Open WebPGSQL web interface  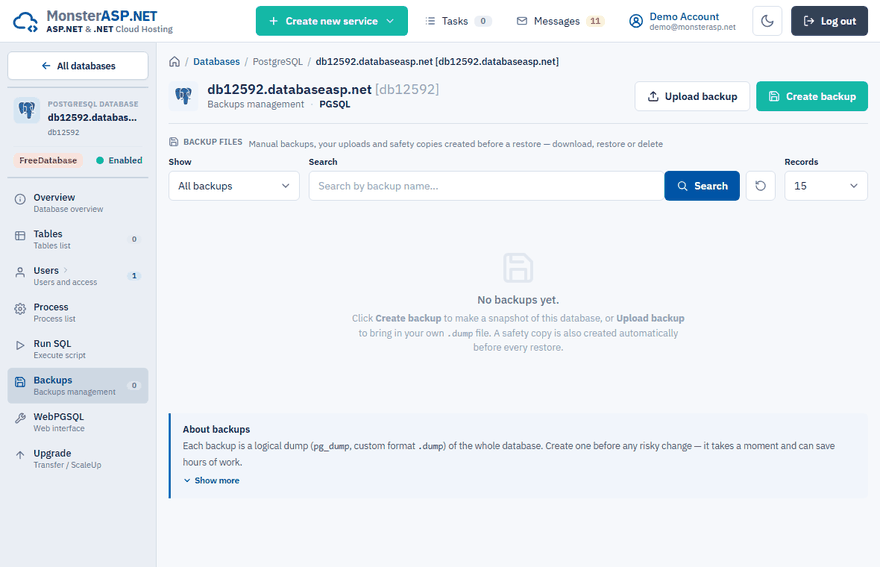click(x=78, y=422)
